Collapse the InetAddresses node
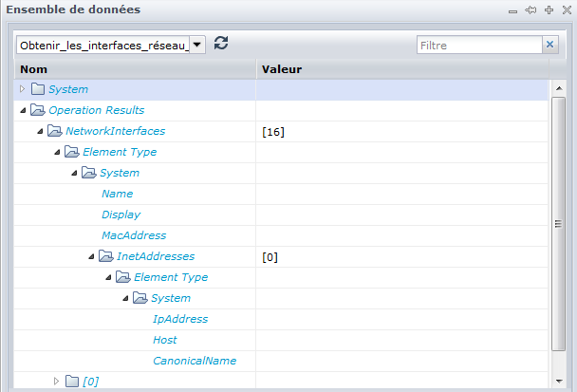This screenshot has height=392, width=577. coord(91,256)
